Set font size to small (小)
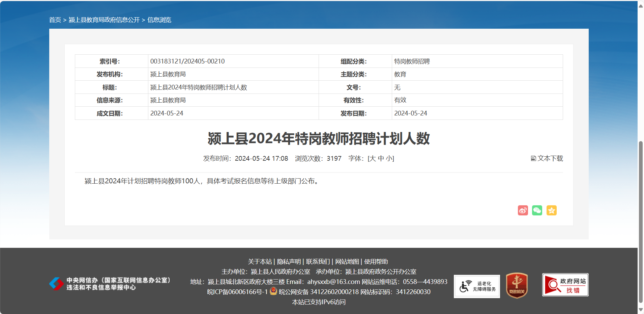644x314 pixels. 389,158
